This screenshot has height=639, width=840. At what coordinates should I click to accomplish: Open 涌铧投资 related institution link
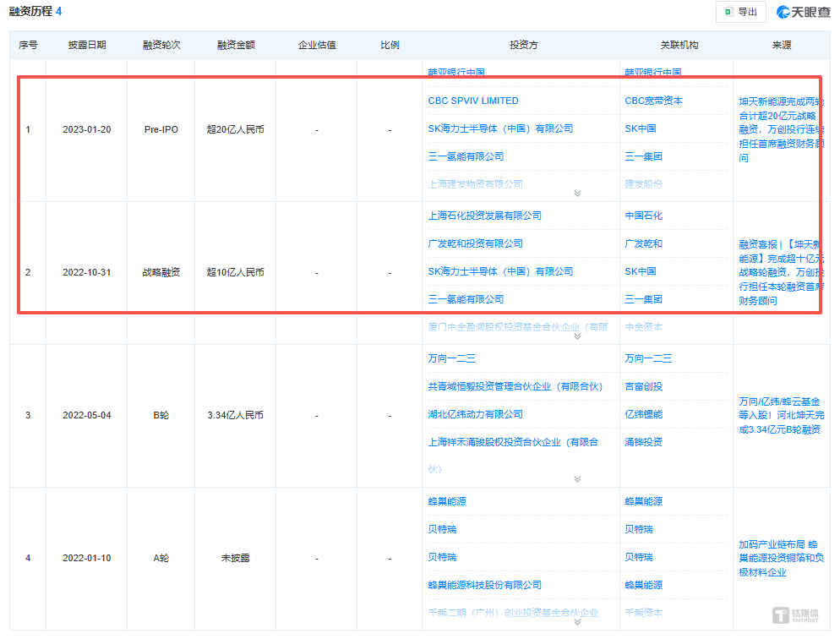[643, 442]
